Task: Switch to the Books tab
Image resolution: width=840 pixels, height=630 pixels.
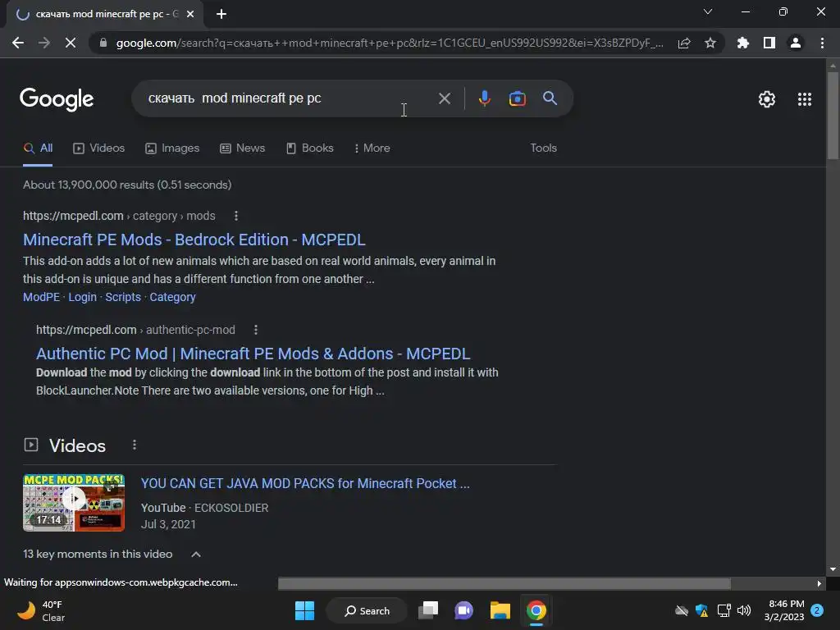Action: tap(309, 148)
